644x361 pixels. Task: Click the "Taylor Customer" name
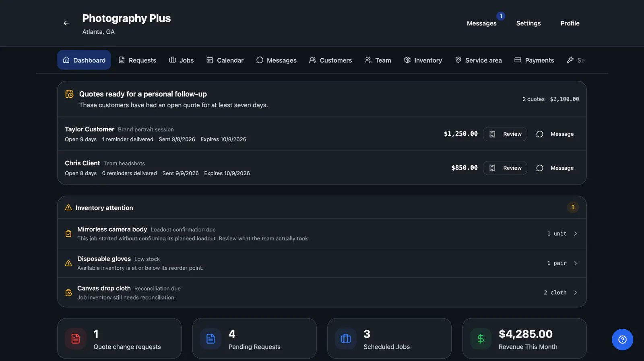coord(90,129)
